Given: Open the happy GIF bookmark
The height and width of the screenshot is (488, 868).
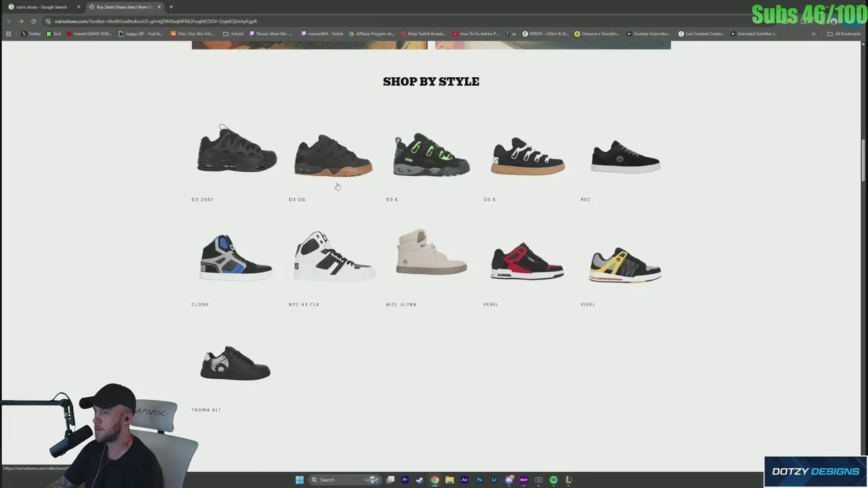Looking at the screenshot, I should 141,33.
